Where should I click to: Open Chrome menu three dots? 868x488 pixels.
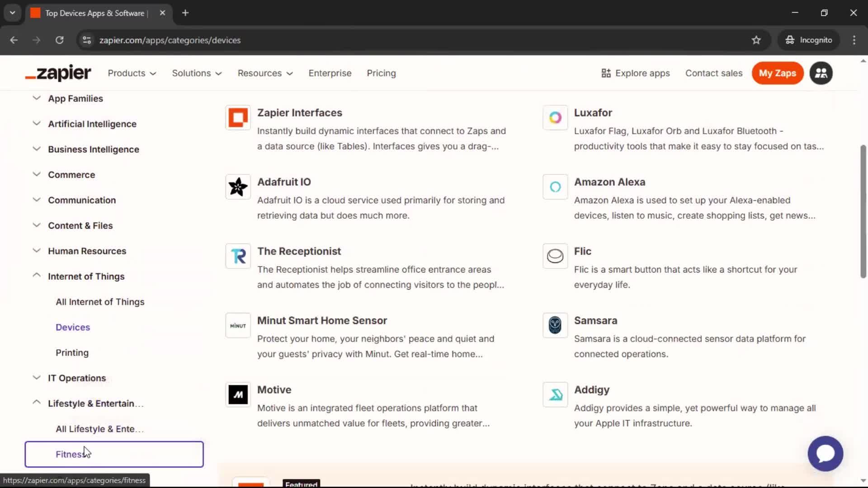click(854, 40)
